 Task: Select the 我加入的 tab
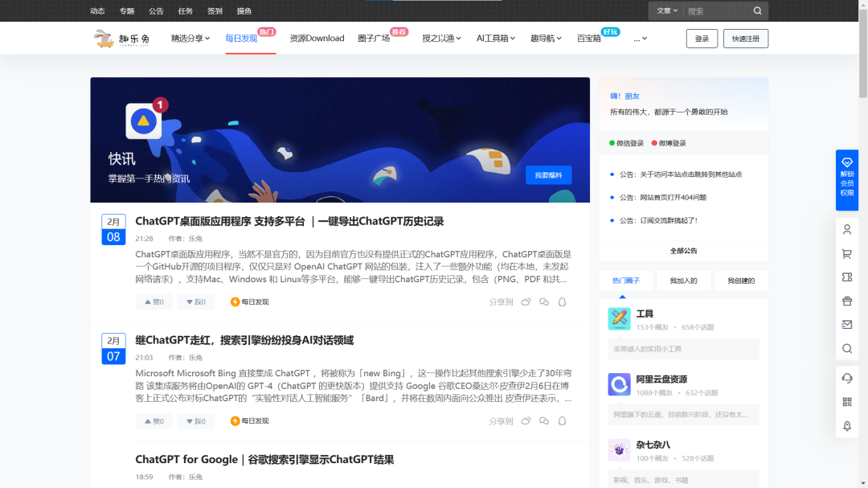pos(684,281)
